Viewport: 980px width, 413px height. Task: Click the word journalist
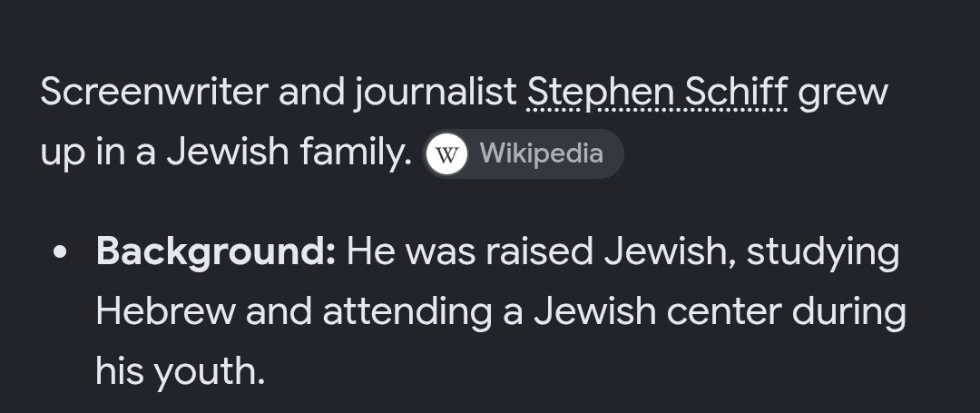[x=435, y=93]
